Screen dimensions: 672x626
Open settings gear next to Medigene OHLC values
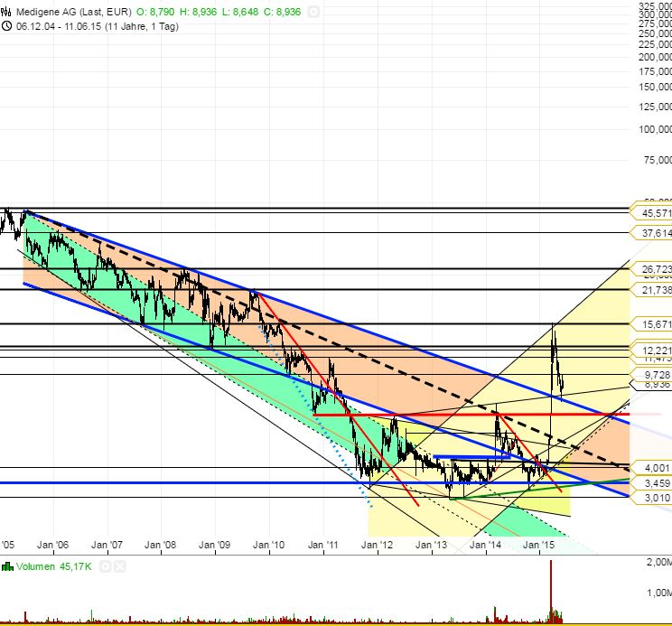click(x=314, y=12)
